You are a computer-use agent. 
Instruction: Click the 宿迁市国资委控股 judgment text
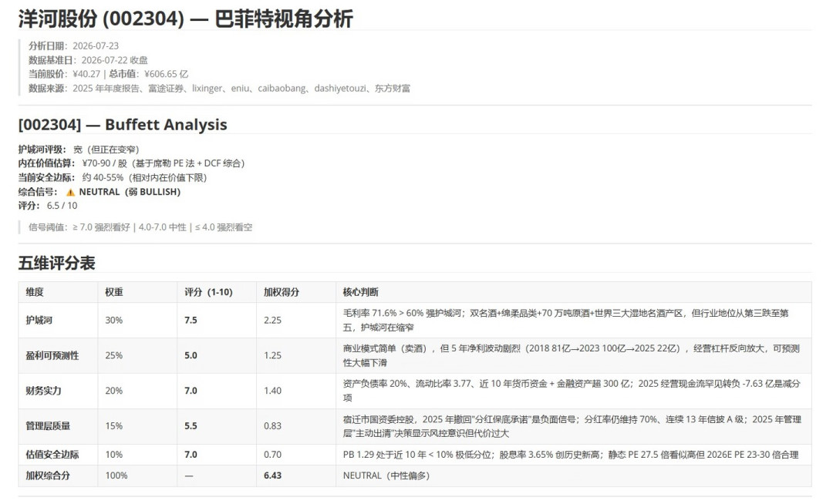click(x=572, y=426)
